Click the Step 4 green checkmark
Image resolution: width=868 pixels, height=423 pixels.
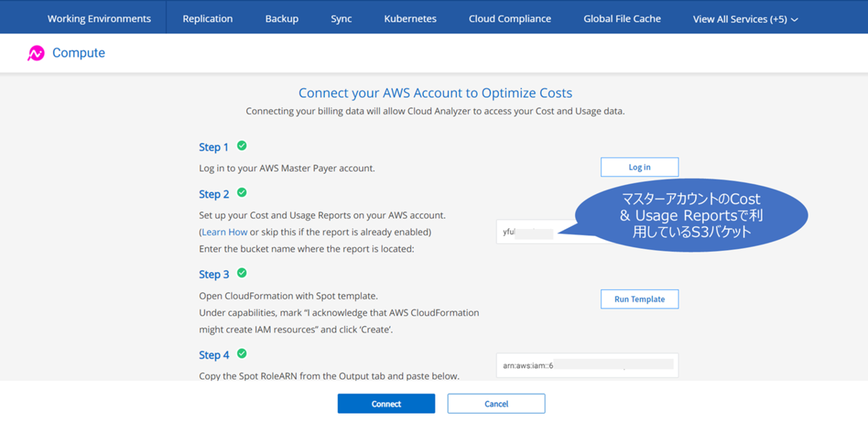(x=242, y=354)
